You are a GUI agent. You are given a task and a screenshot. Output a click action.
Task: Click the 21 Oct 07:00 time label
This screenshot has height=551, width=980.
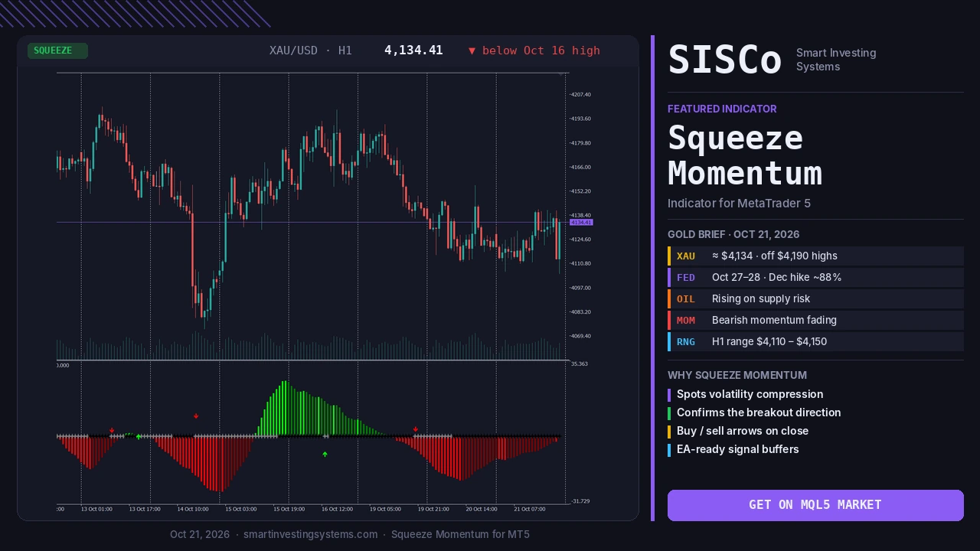530,509
